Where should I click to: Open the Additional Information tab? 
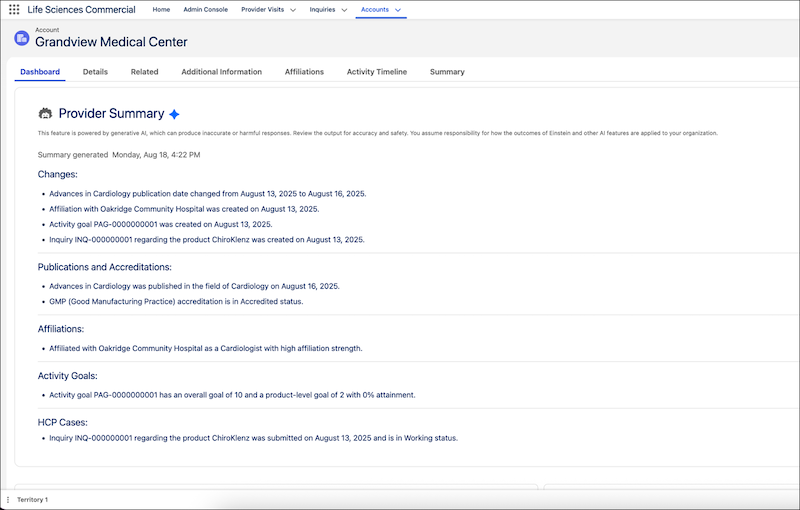pos(221,72)
